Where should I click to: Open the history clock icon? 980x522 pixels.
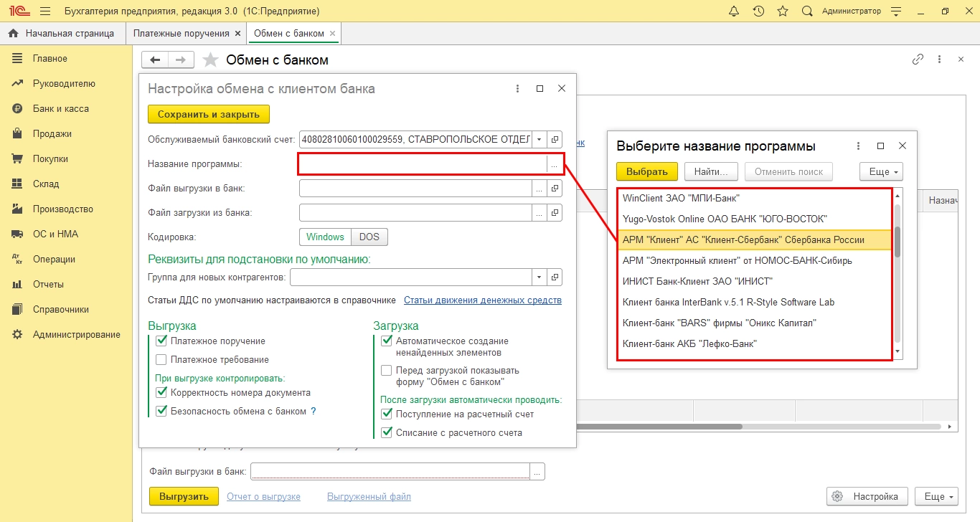click(758, 11)
